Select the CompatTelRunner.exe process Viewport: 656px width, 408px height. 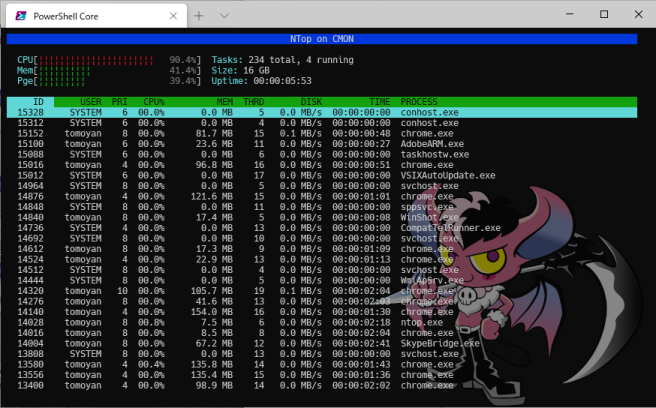click(451, 228)
